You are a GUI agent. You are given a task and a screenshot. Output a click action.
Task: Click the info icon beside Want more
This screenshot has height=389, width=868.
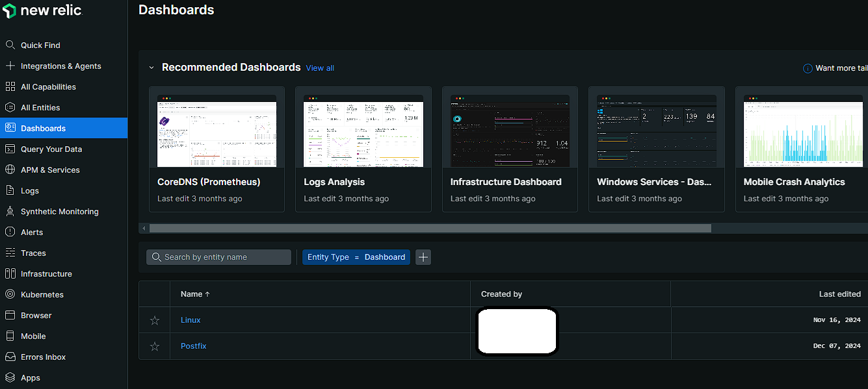[x=808, y=68]
